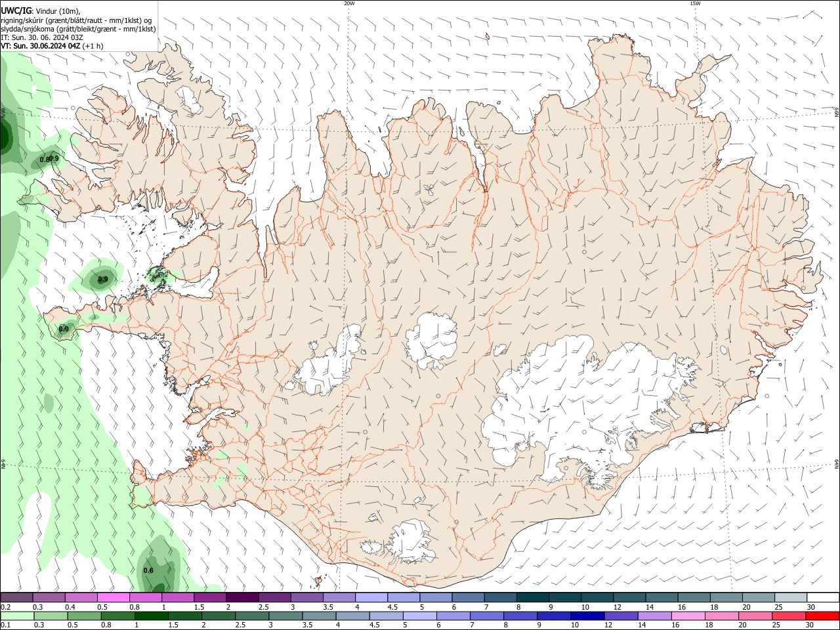Click the top-row legend swatch between 3 and 3.5
The image size is (840, 630).
[x=306, y=597]
